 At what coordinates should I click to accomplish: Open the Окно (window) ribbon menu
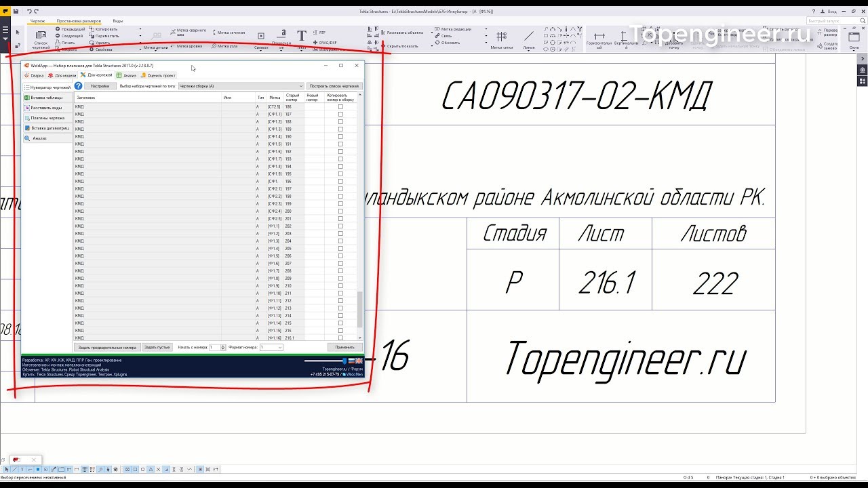pos(853,40)
